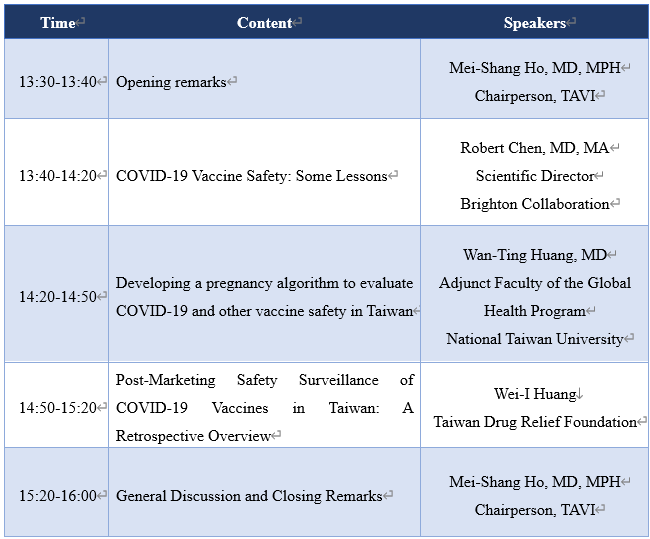
Task: Click the 14:50-15:20 time cell
Action: 57,408
